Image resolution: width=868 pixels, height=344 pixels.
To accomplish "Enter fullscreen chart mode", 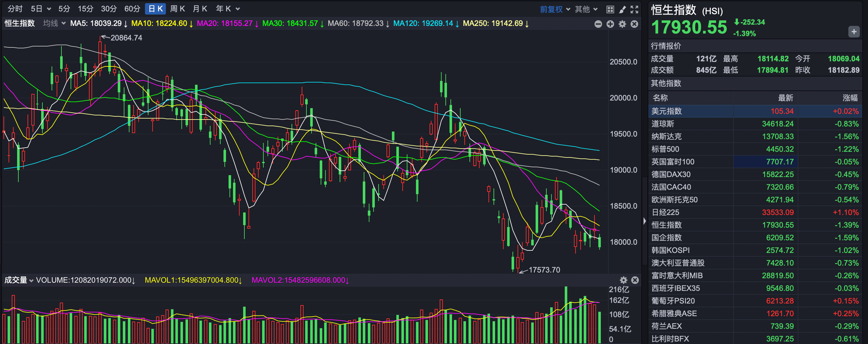I will coord(634,9).
